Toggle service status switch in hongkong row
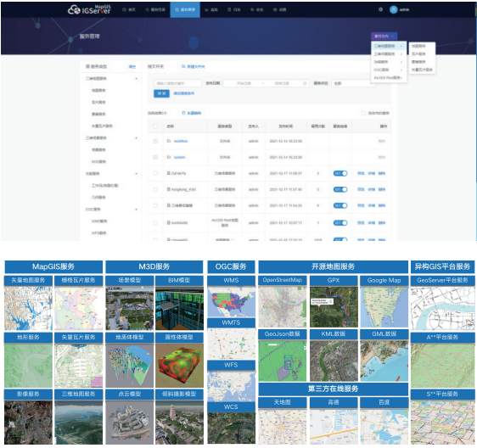Viewport: 477px width, 448px height. click(340, 189)
